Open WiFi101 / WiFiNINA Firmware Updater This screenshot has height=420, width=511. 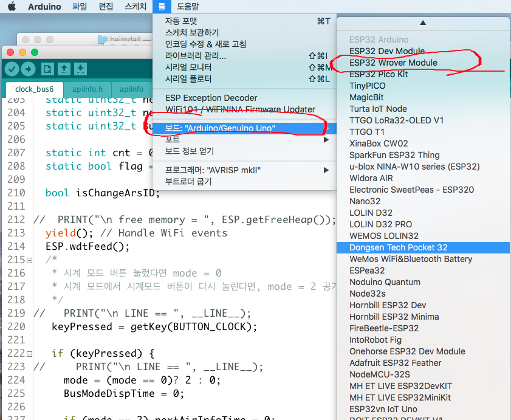click(244, 109)
